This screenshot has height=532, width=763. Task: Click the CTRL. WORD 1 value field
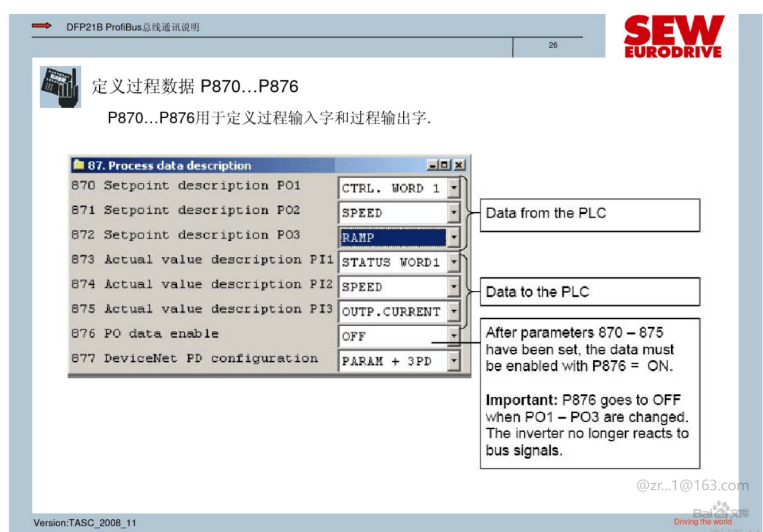(x=393, y=188)
